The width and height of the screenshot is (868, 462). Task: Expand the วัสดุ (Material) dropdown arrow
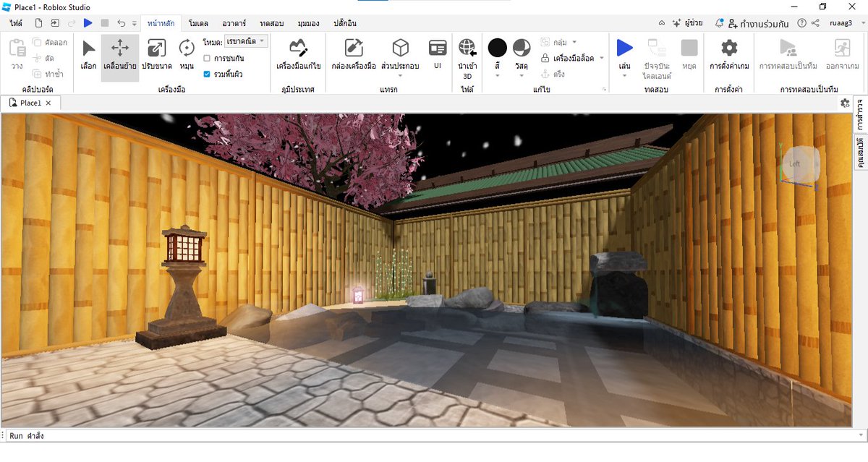point(522,75)
